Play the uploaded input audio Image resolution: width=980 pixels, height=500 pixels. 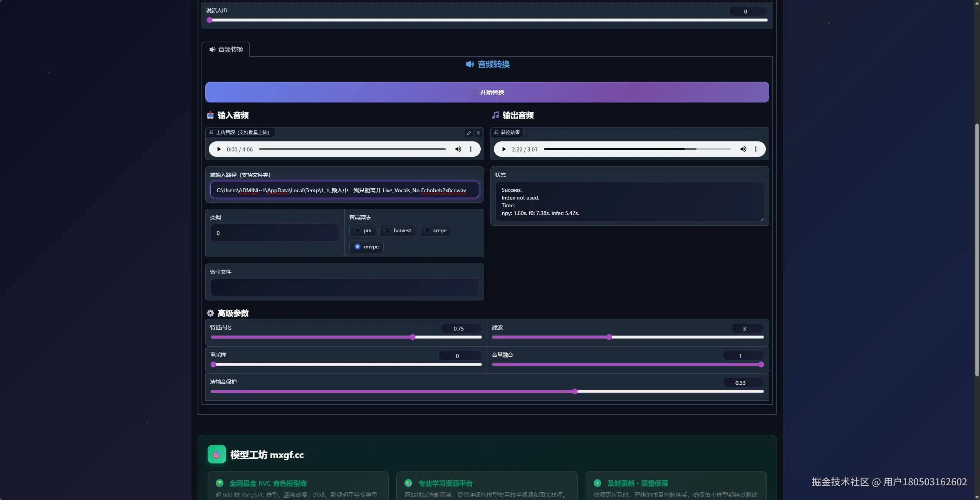[x=219, y=149]
